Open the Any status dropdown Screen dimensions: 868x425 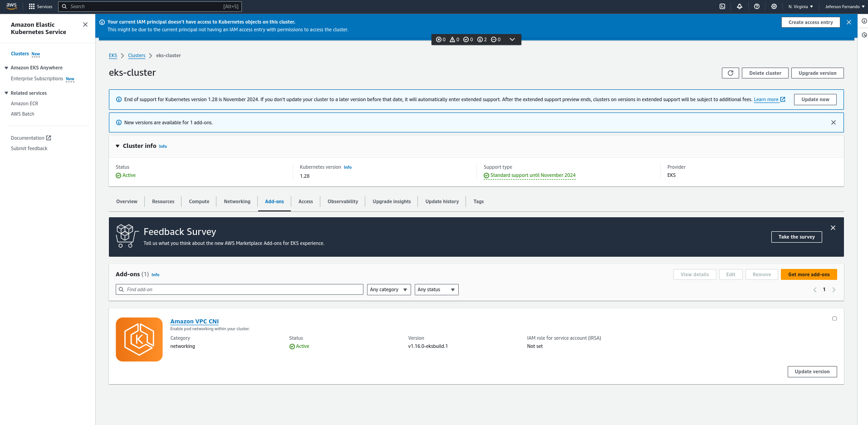pos(436,290)
